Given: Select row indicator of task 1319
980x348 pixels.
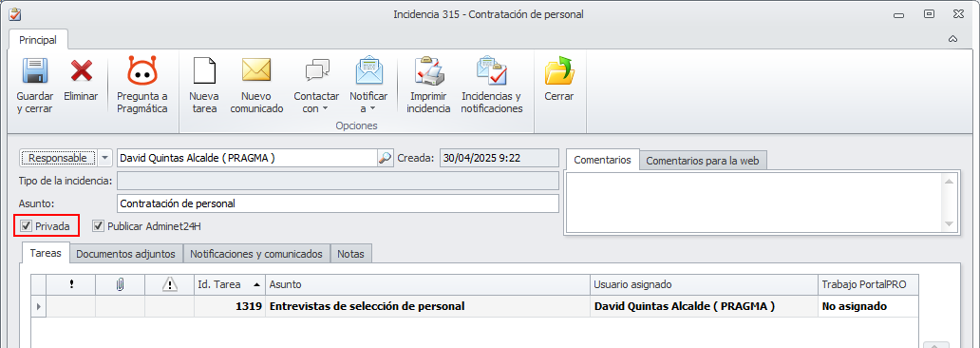Looking at the screenshot, I should [39, 307].
